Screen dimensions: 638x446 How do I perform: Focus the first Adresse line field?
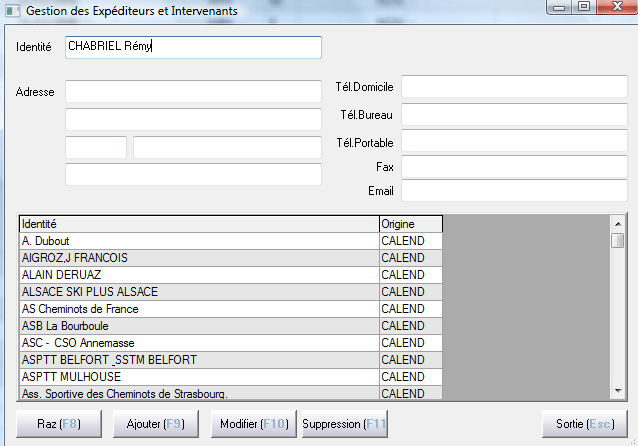[193, 92]
